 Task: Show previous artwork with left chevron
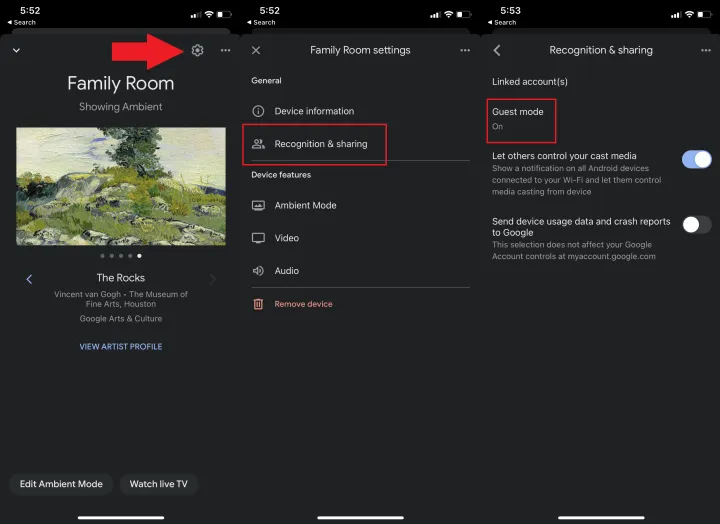tap(29, 279)
